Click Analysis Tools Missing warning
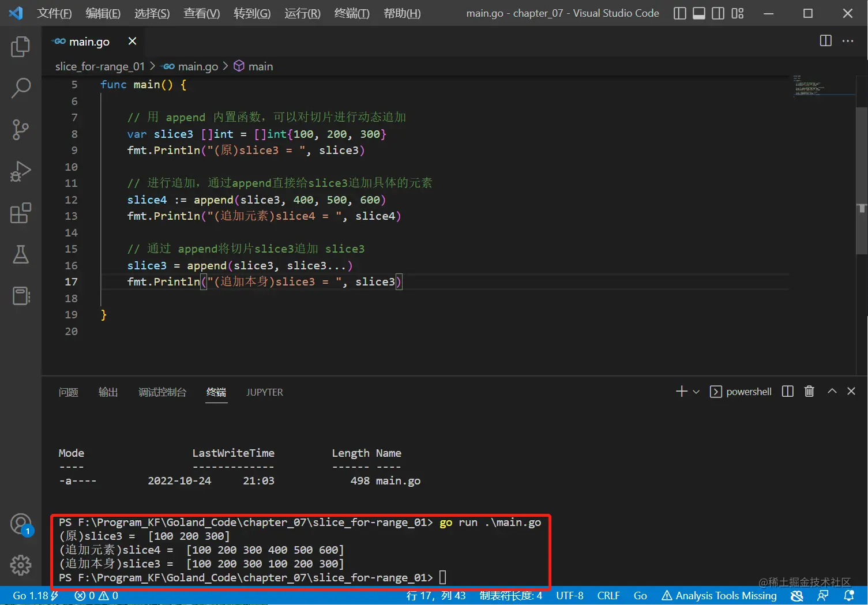 click(x=719, y=596)
